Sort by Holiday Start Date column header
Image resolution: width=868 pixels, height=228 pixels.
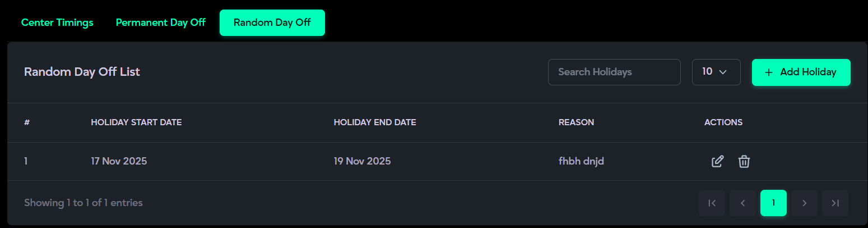136,122
